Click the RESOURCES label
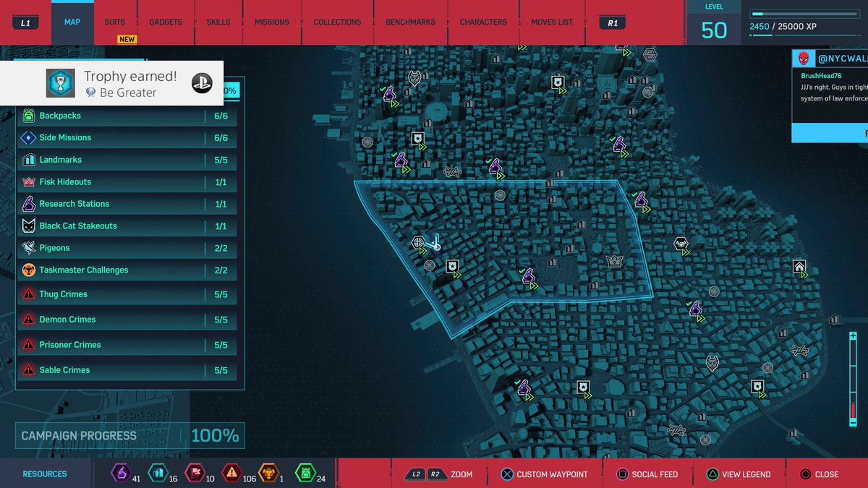This screenshot has height=488, width=868. pos(45,474)
